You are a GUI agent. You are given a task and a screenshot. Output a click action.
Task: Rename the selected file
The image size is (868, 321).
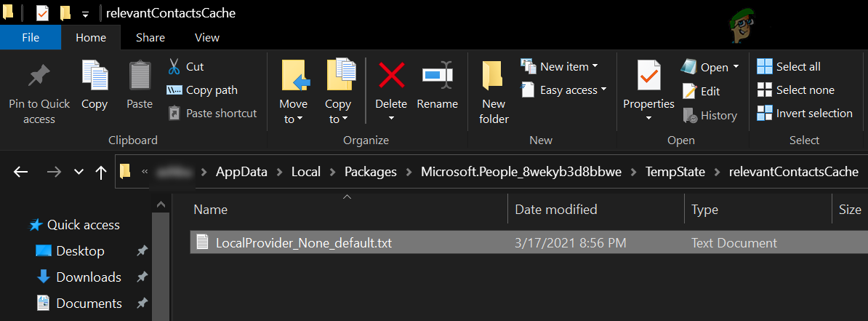(x=437, y=76)
